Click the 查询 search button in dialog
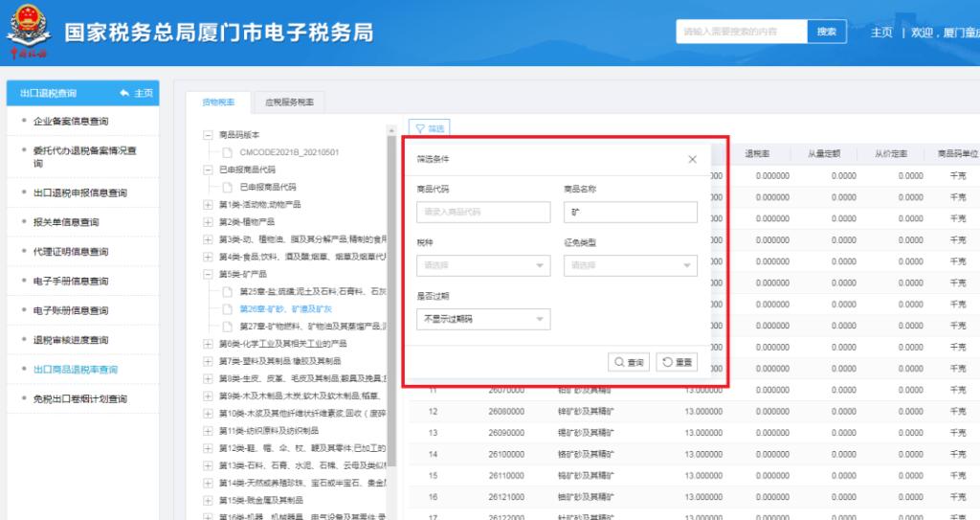980x520 pixels. pyautogui.click(x=629, y=362)
